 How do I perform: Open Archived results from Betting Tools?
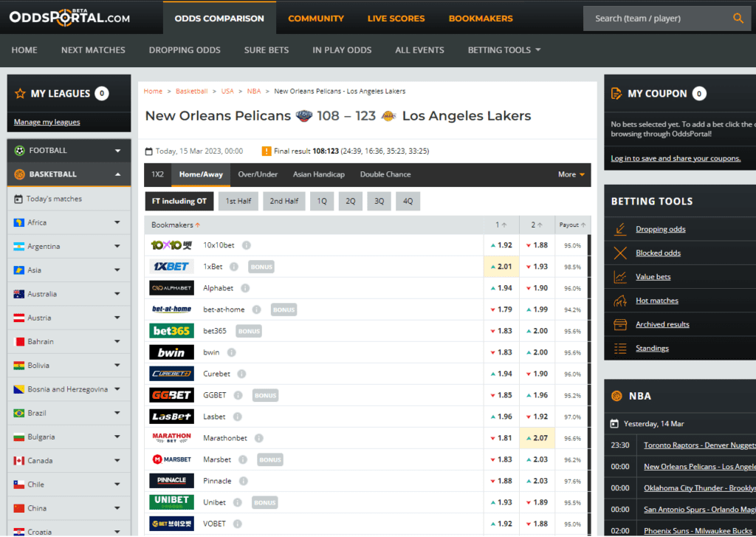click(664, 324)
